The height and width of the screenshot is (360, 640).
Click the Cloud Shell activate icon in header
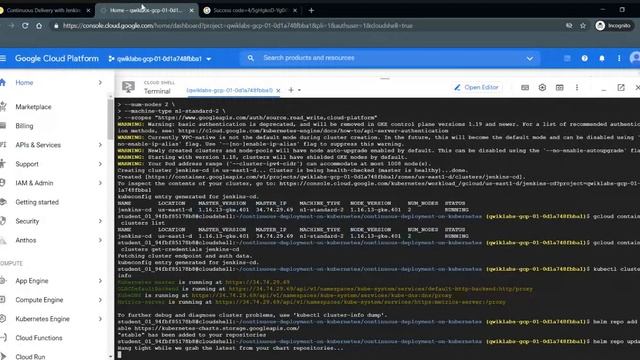tap(567, 58)
